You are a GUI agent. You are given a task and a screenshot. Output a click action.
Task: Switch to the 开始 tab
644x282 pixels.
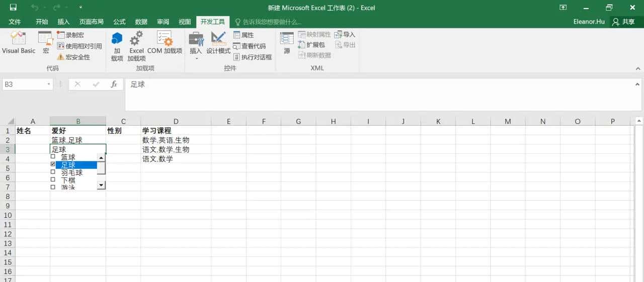point(42,22)
